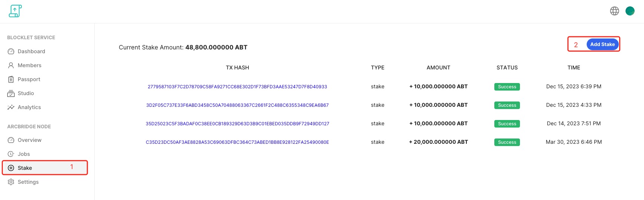
Task: Open transaction hash starting with 35D25023C5F3
Action: [237, 124]
